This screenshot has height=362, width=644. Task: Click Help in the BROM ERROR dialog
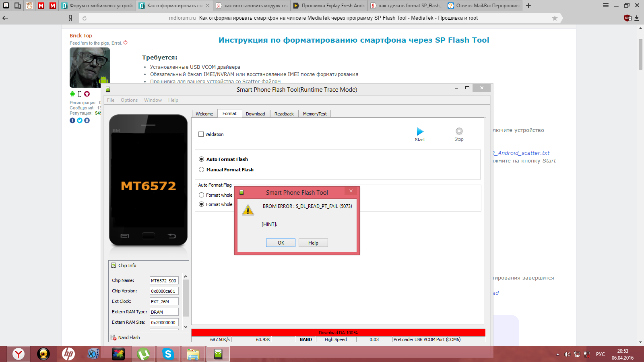[x=313, y=243]
